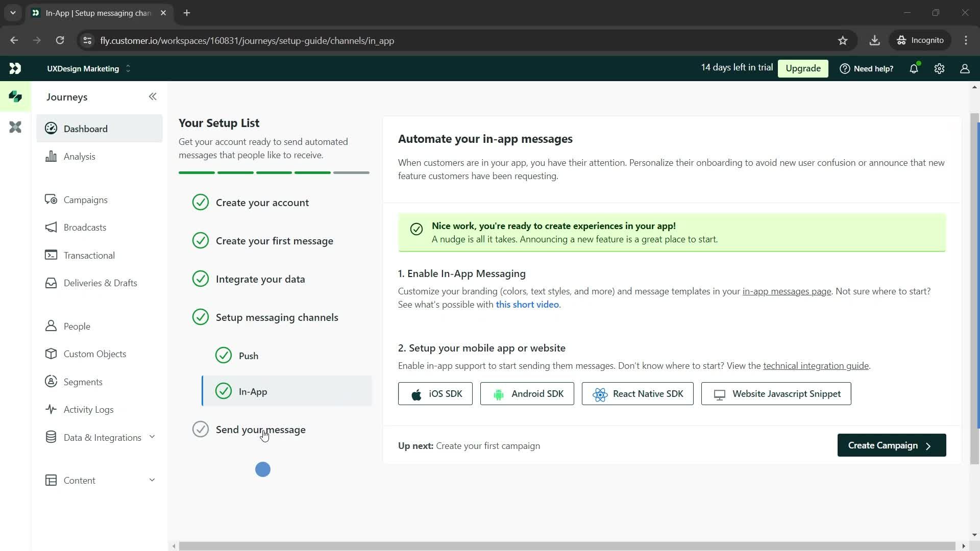Click the site information icon in address bar
This screenshot has width=980, height=551.
[x=87, y=40]
